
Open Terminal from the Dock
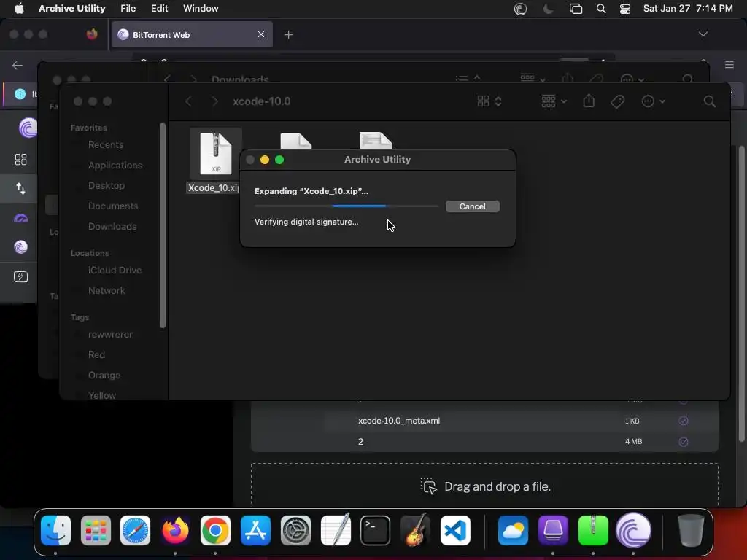click(x=375, y=530)
